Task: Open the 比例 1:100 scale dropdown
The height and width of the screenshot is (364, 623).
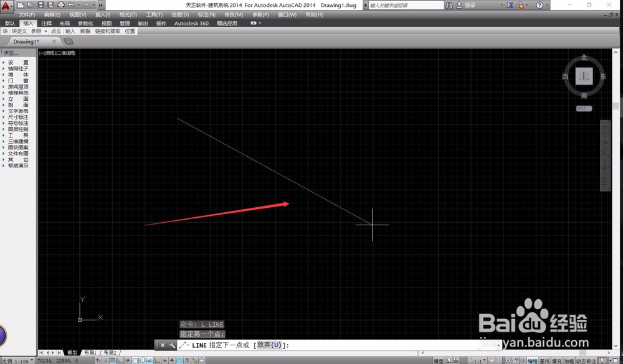Action: [17, 361]
